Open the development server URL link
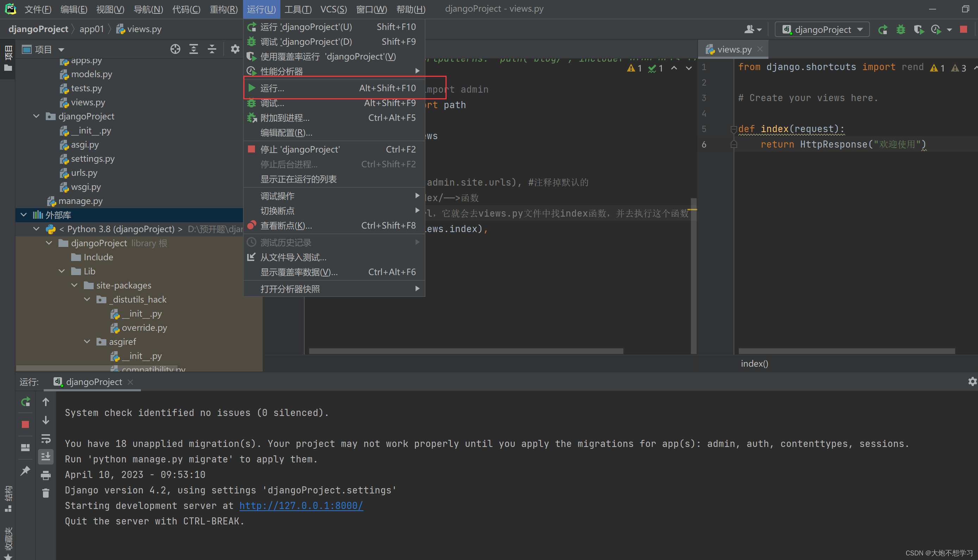The height and width of the screenshot is (560, 978). point(301,505)
